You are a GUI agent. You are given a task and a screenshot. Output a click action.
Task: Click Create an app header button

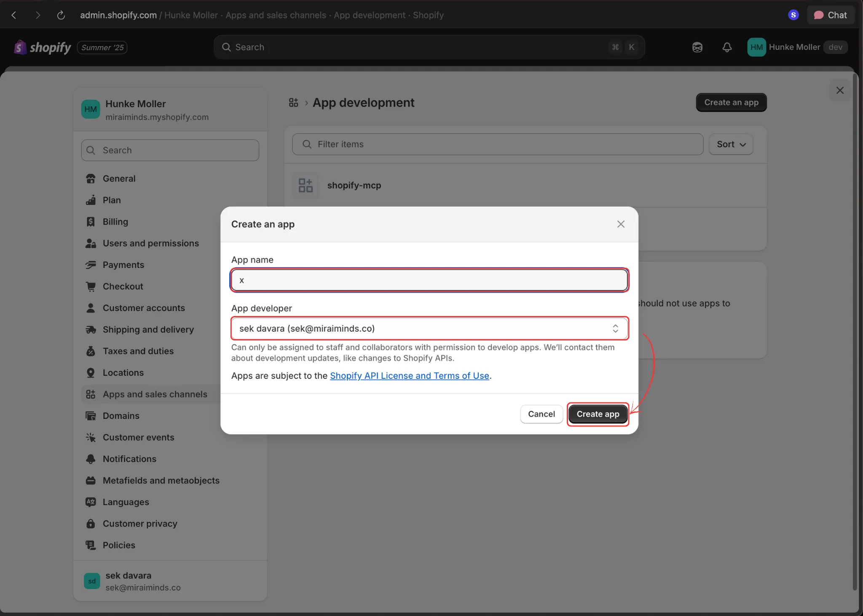[731, 102]
